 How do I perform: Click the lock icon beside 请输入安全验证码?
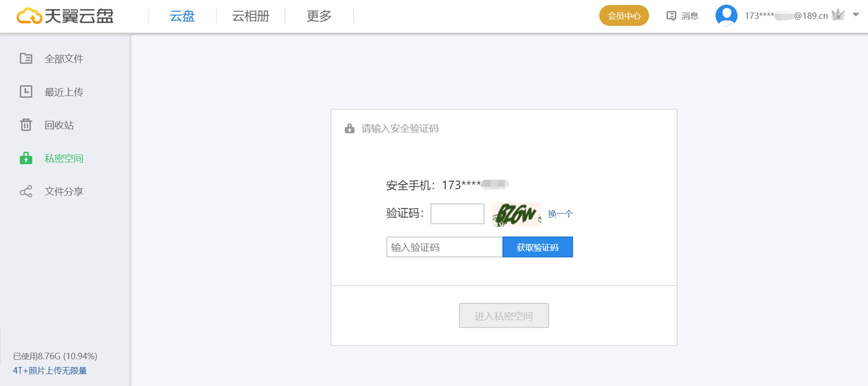point(350,128)
